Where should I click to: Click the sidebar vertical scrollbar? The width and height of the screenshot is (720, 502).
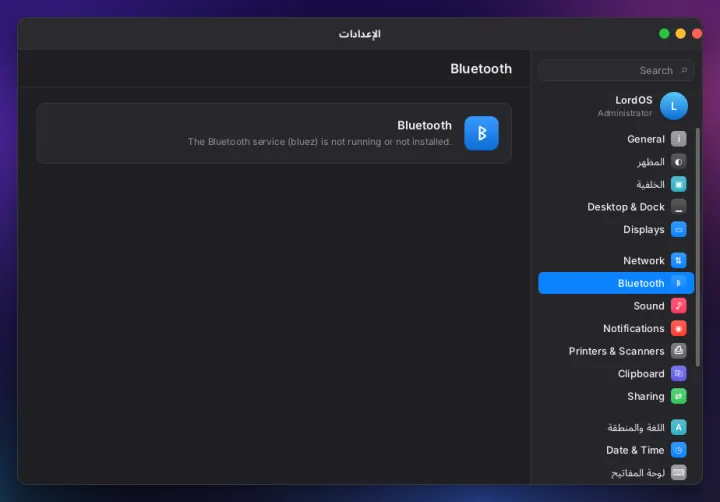click(698, 247)
